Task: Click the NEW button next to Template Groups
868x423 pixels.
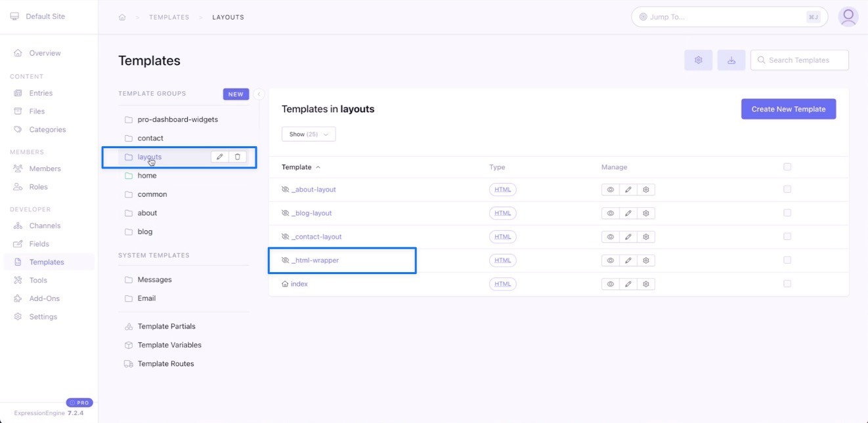Action: pos(235,94)
